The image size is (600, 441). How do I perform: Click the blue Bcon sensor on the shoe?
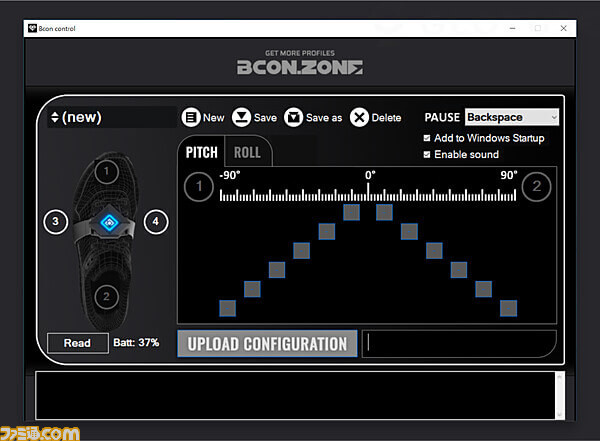tap(109, 222)
